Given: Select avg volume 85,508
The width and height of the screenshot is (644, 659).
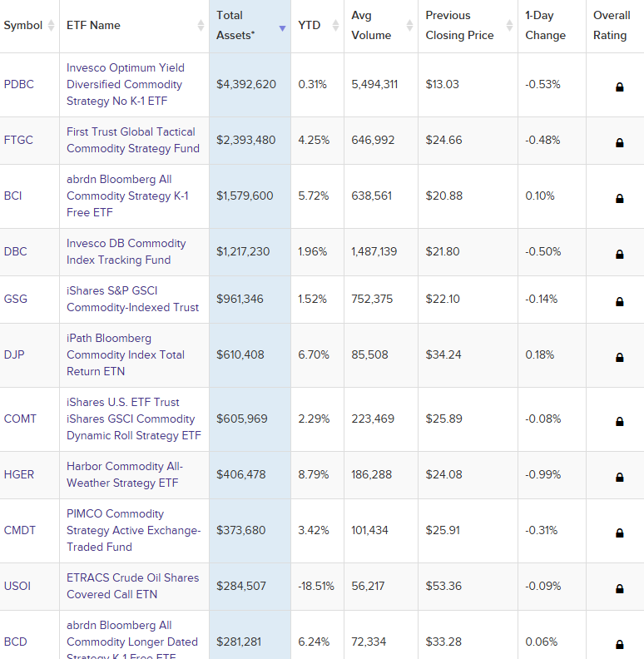Looking at the screenshot, I should 370,354.
